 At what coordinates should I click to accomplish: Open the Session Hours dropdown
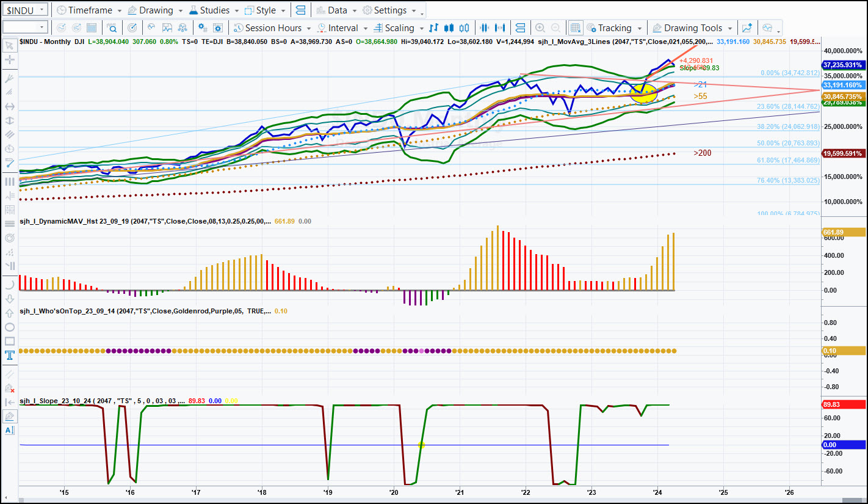(x=273, y=27)
